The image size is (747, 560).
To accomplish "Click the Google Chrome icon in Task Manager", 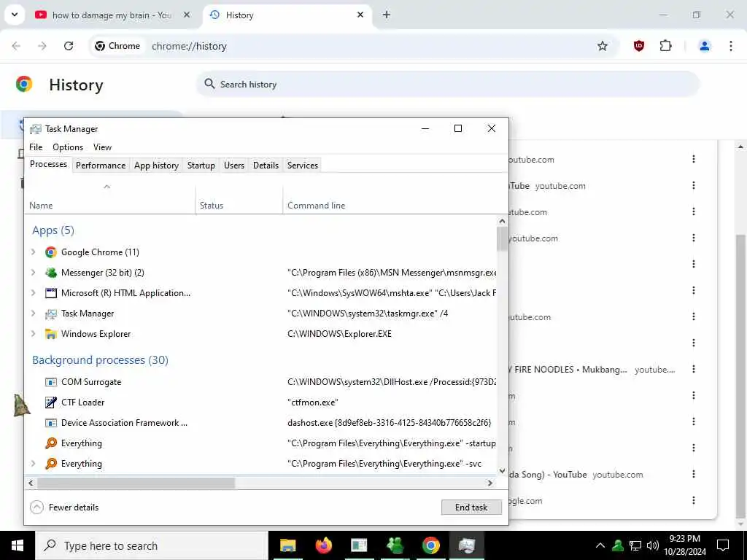I will click(x=51, y=252).
